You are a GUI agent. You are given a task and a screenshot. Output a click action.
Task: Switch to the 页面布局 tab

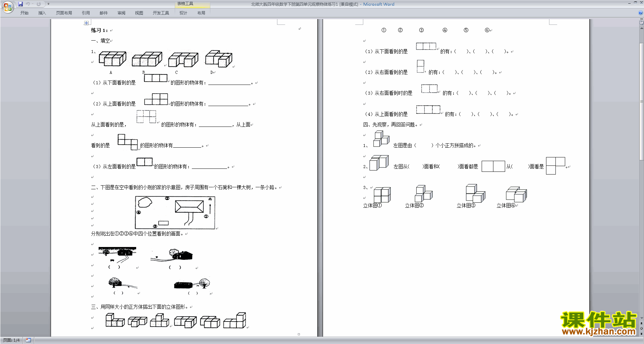point(64,13)
